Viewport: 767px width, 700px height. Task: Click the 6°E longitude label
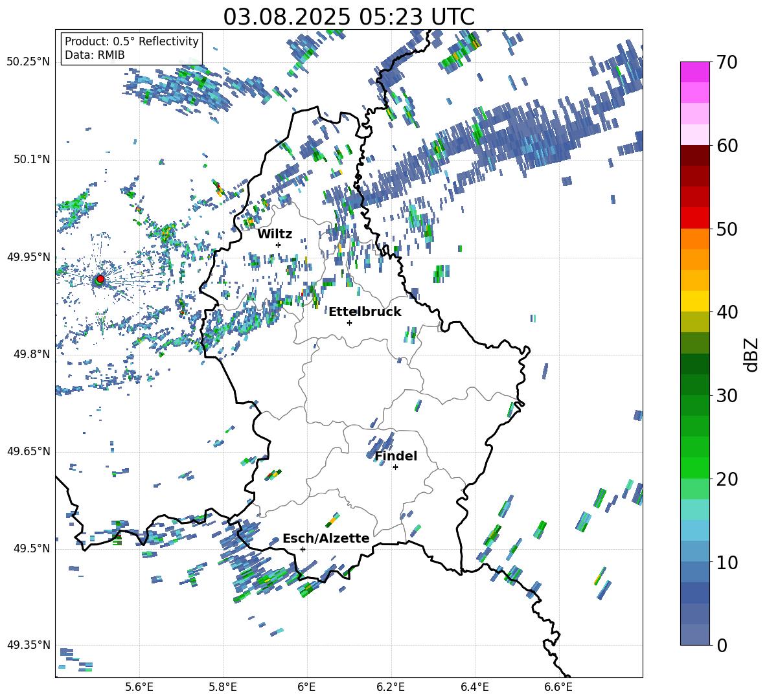click(x=306, y=687)
